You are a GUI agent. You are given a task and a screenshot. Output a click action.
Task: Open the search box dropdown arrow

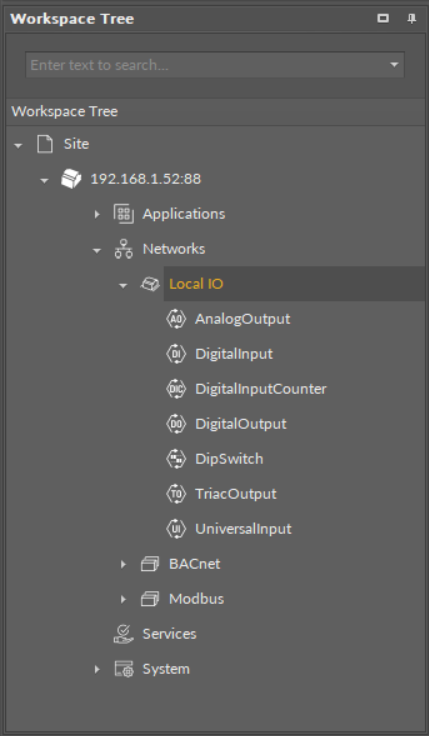click(x=394, y=65)
